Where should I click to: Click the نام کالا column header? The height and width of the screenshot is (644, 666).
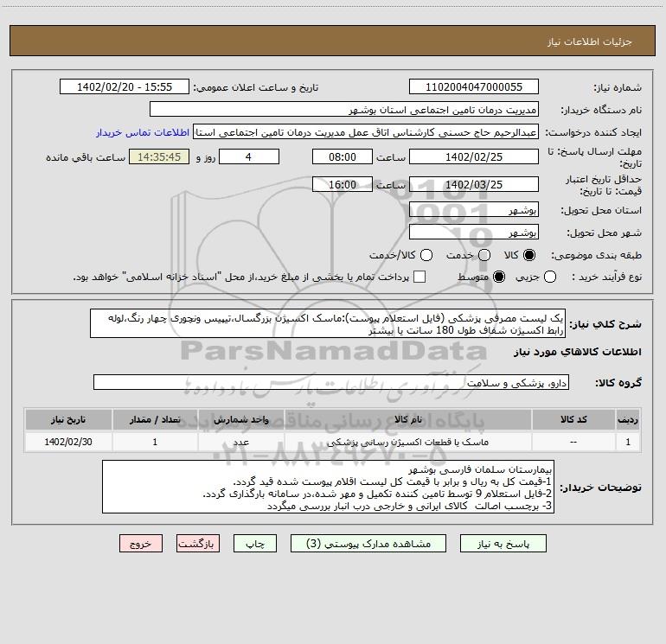tap(407, 419)
